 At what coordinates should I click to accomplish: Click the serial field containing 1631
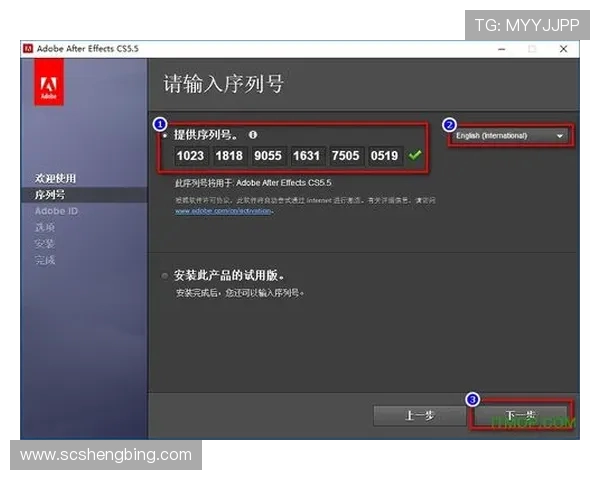pyautogui.click(x=307, y=156)
